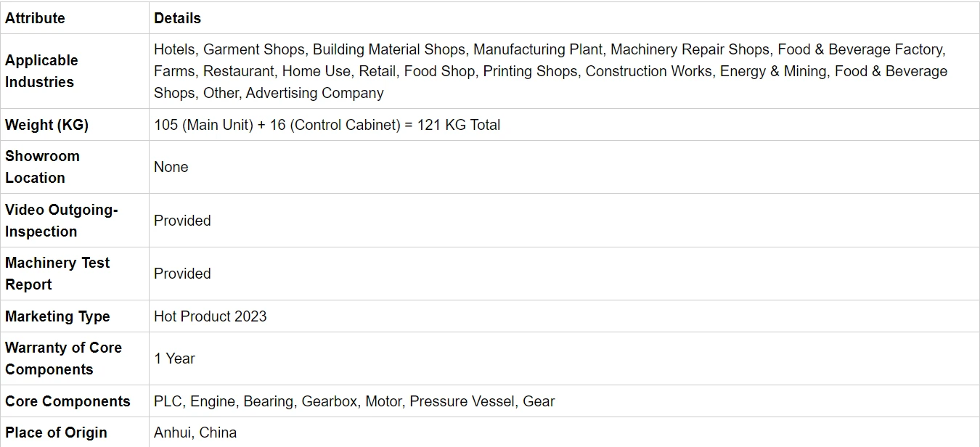The width and height of the screenshot is (980, 447).
Task: Click the 121 KG Total weight value
Action: (x=327, y=125)
